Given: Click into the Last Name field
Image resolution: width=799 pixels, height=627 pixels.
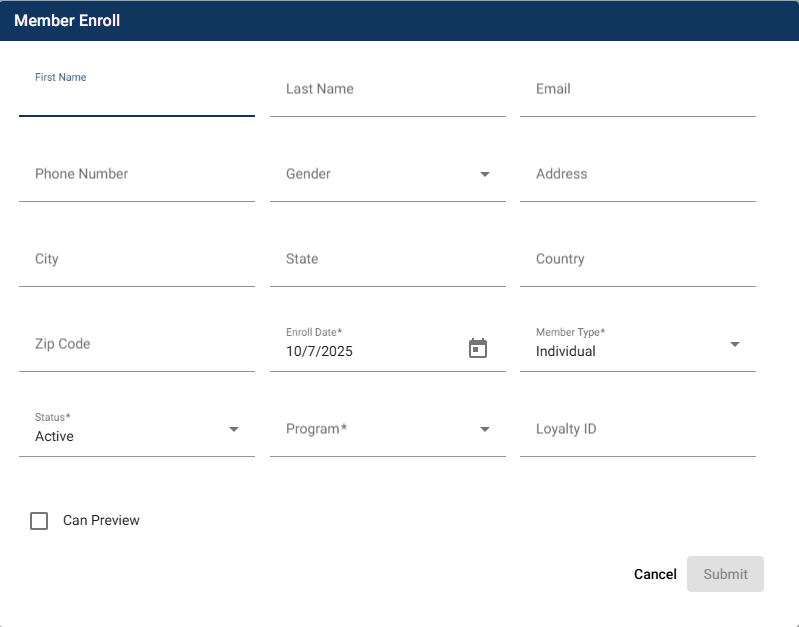Looking at the screenshot, I should point(387,90).
